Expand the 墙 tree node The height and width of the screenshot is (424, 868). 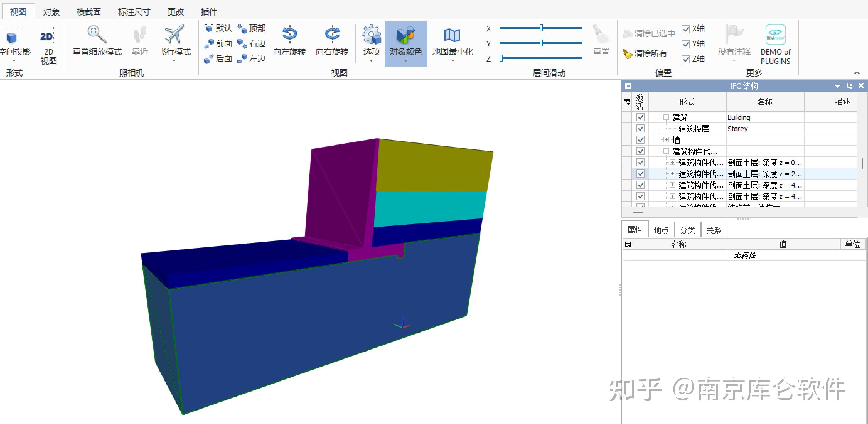(x=666, y=140)
